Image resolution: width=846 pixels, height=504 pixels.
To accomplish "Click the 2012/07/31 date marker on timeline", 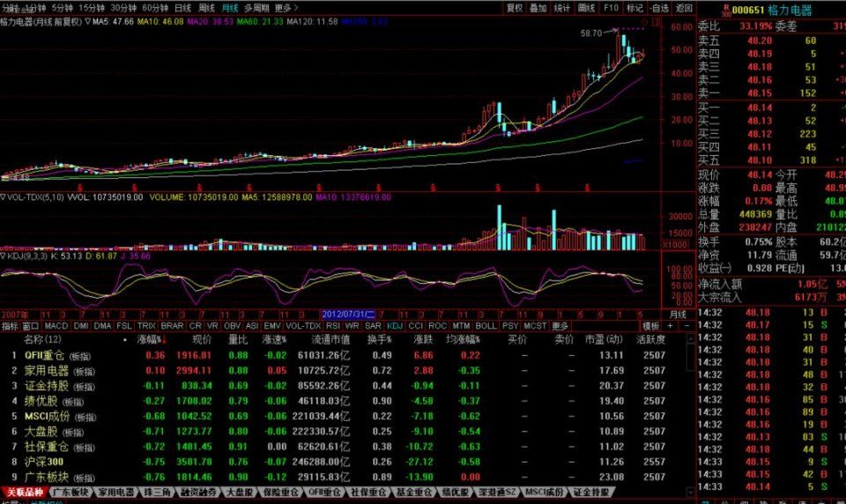I will 348,314.
